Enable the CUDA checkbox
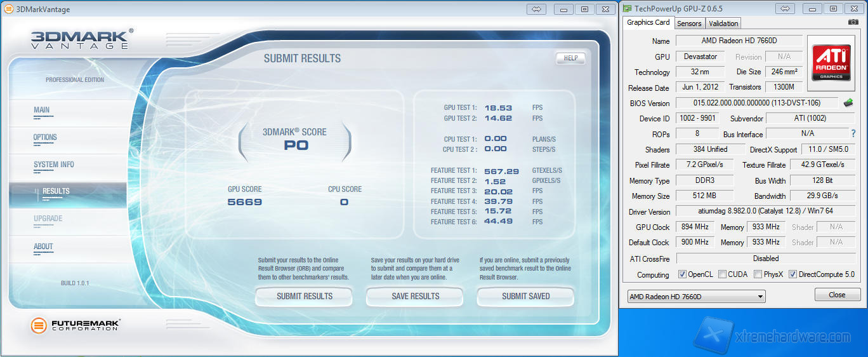This screenshot has height=357, width=868. tap(723, 274)
